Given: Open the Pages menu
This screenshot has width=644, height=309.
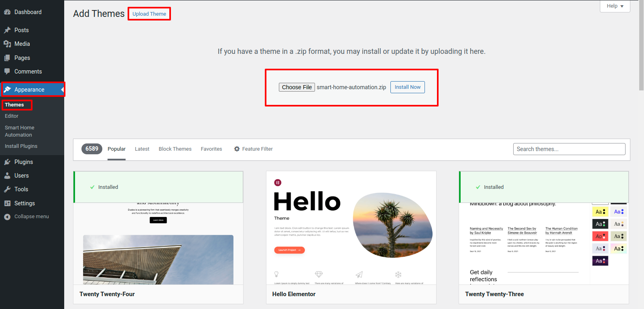Looking at the screenshot, I should [x=32, y=58].
